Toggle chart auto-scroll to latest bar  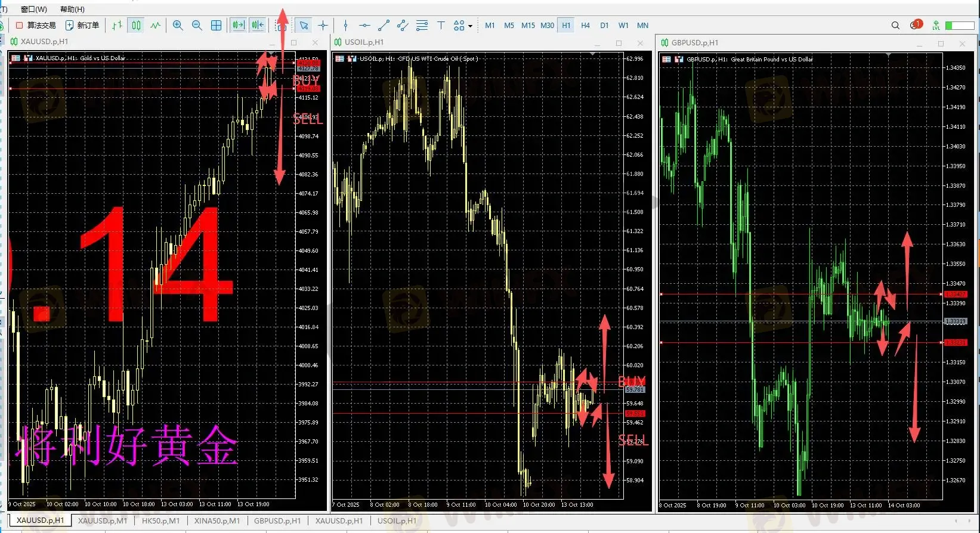[x=238, y=25]
